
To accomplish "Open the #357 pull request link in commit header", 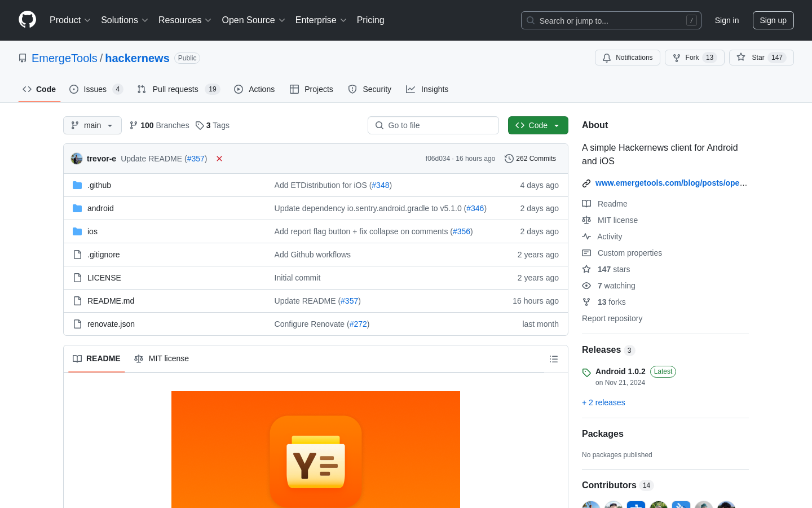I will [x=196, y=159].
